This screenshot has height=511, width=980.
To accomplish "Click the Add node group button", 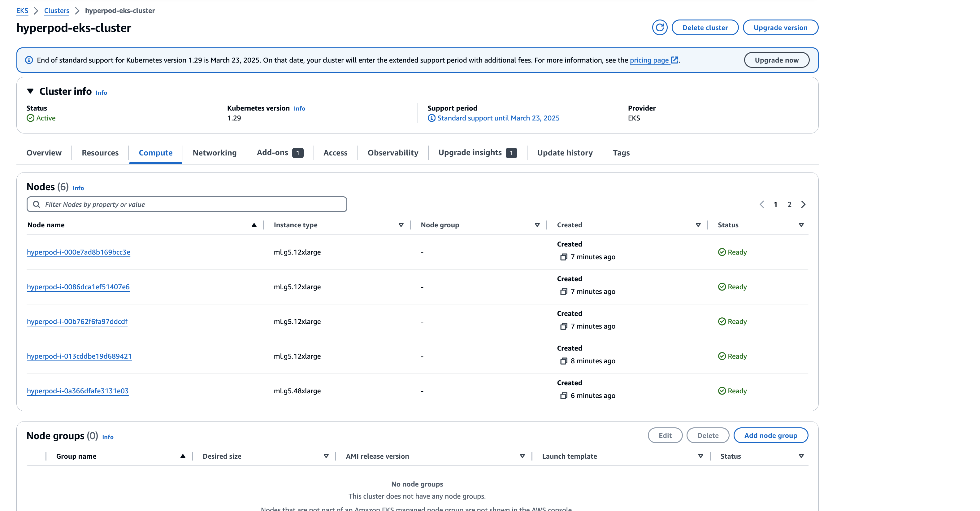I will point(770,435).
